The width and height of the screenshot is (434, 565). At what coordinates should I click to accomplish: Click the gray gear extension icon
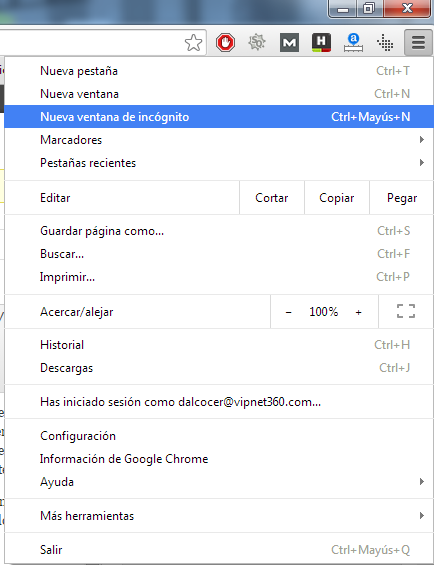pyautogui.click(x=257, y=42)
